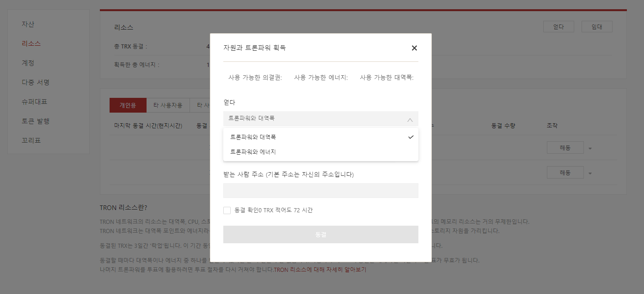The width and height of the screenshot is (644, 294).
Task: Open 토큰 발행 from the sidebar
Action: point(36,121)
